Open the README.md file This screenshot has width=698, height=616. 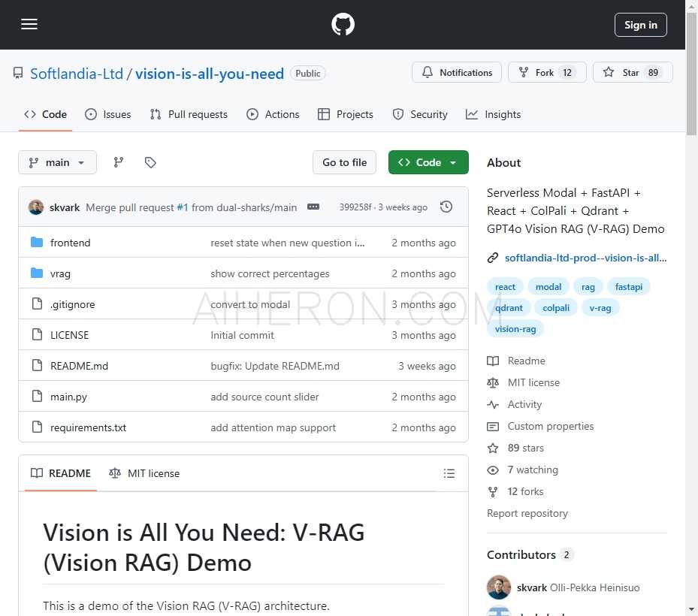[79, 366]
